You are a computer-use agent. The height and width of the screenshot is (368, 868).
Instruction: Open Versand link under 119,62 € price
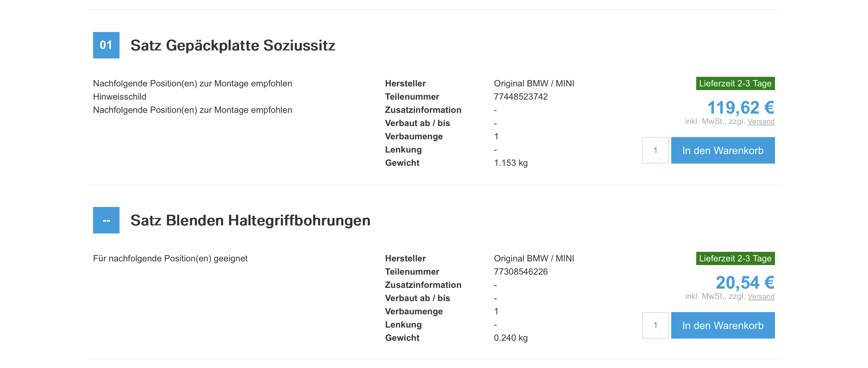[761, 122]
